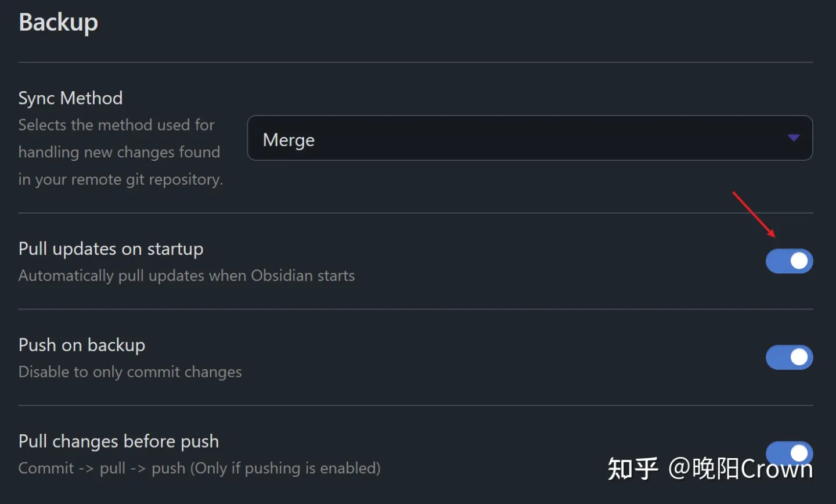Click the @晚阳Crown username watermark
Viewport: 836px width, 504px height.
tap(740, 469)
